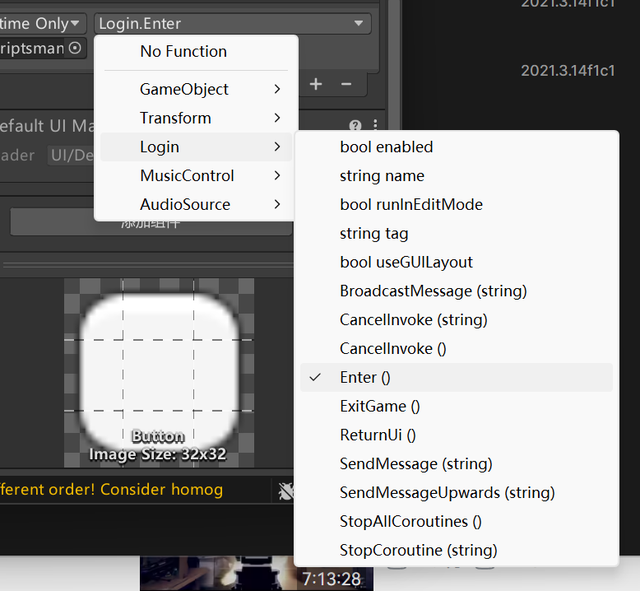Screen dimensions: 640x591
Task: Select StopAllCoroutines () function
Action: click(456, 521)
